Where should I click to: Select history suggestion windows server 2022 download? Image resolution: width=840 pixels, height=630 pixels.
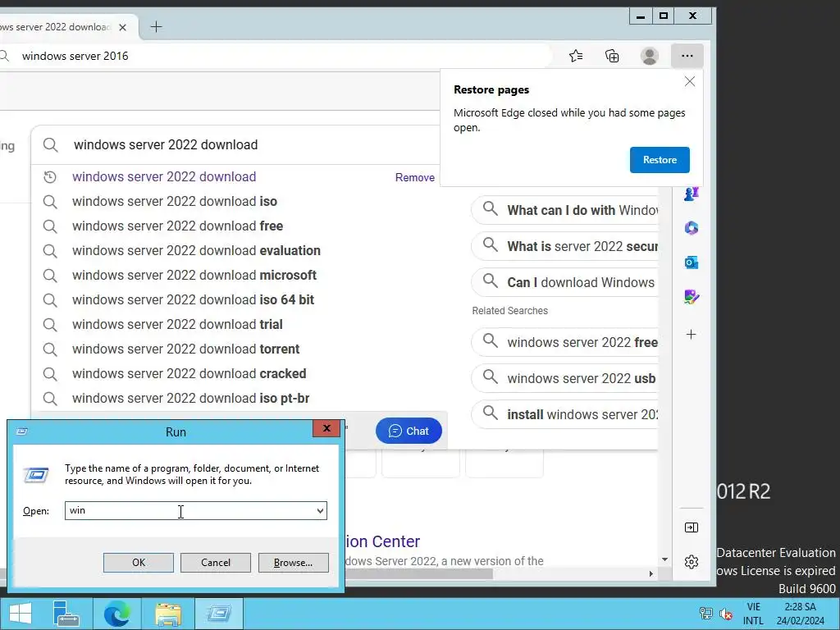click(x=164, y=177)
